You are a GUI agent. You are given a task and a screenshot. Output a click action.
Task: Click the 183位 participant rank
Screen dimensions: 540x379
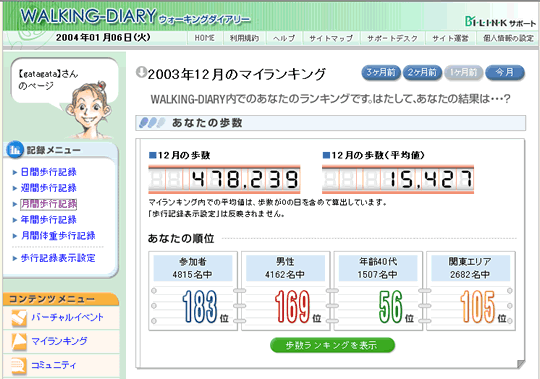coord(205,307)
